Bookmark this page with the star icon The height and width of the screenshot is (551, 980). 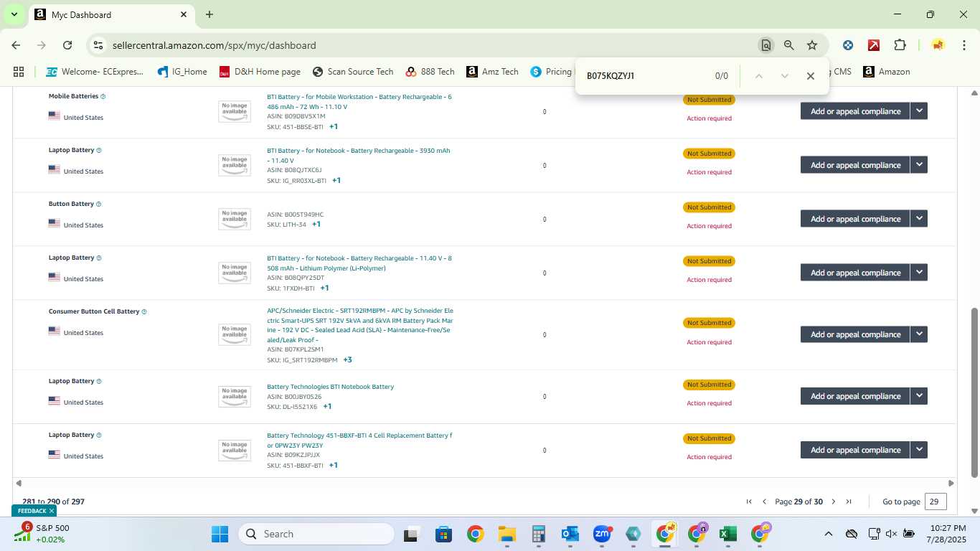click(812, 45)
